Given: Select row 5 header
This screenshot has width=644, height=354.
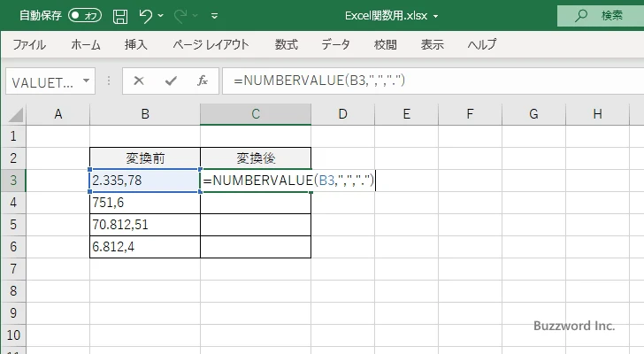Looking at the screenshot, I should tap(13, 224).
